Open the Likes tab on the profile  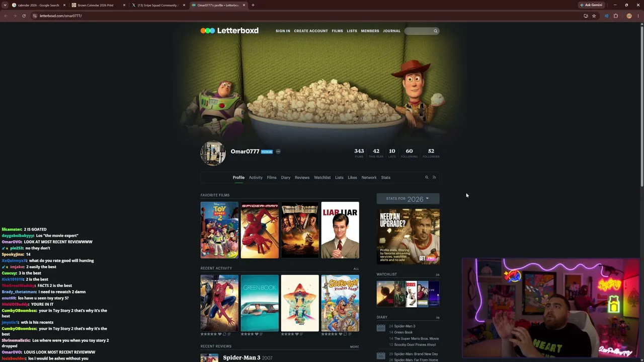[352, 177]
